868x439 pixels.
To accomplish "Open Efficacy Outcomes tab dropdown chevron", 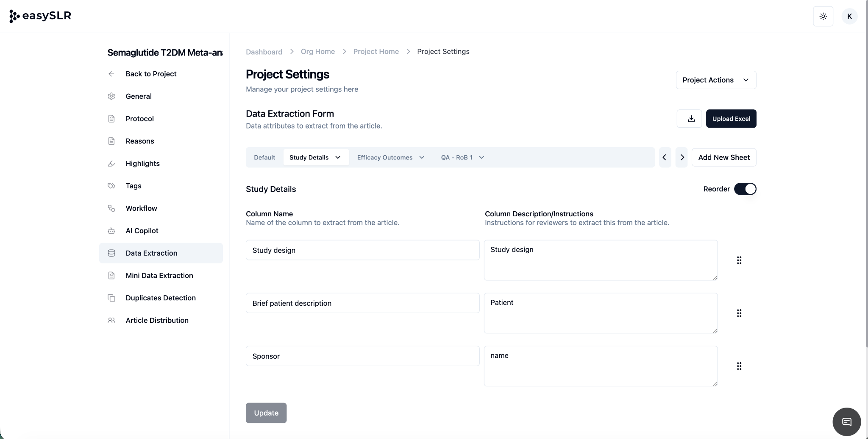I will pos(422,157).
